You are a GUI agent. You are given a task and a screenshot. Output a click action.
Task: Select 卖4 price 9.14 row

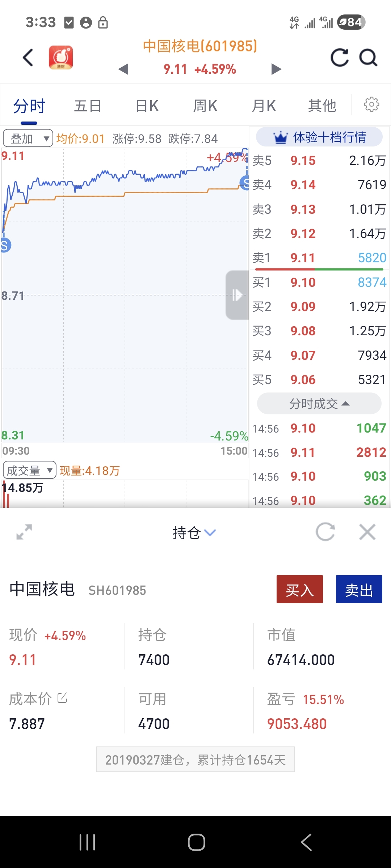pos(319,184)
